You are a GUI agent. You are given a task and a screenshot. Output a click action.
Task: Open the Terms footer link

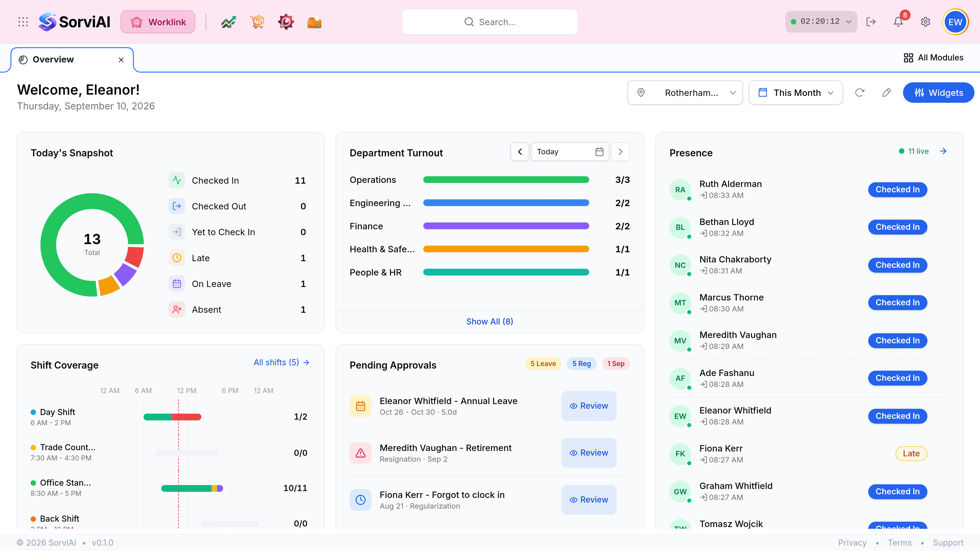[900, 543]
